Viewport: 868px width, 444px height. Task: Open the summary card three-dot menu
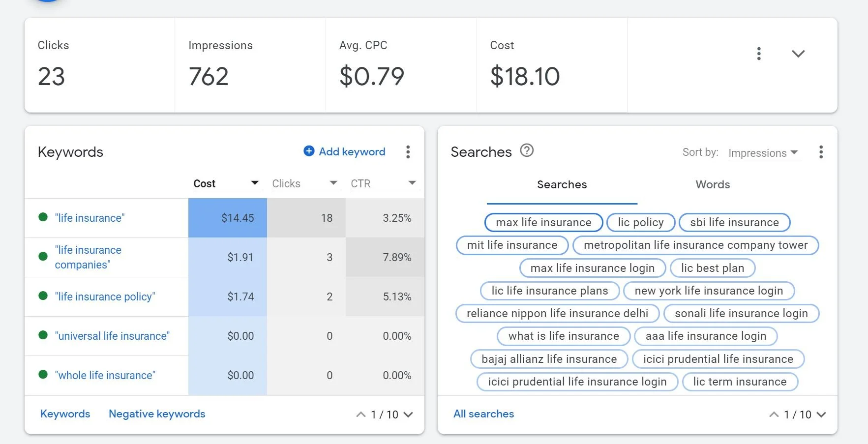point(759,54)
